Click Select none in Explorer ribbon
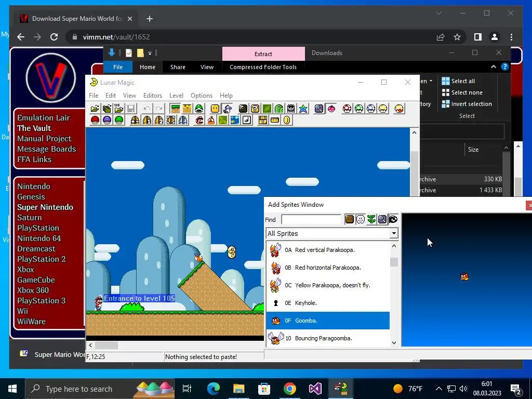Screen dimensions: 532x399 (462, 92)
